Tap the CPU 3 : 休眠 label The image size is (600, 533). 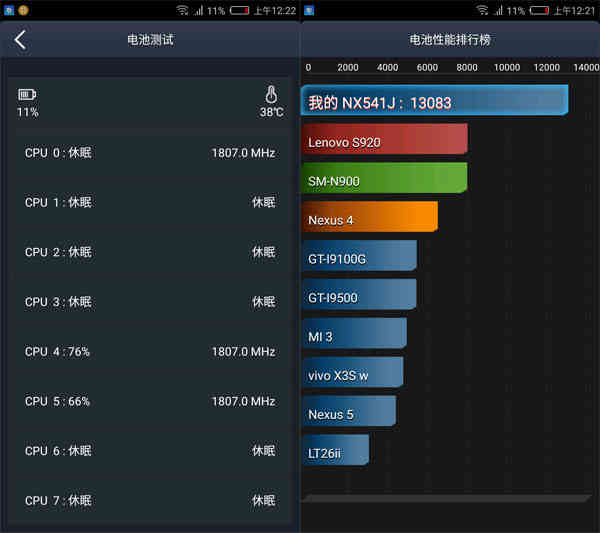58,302
